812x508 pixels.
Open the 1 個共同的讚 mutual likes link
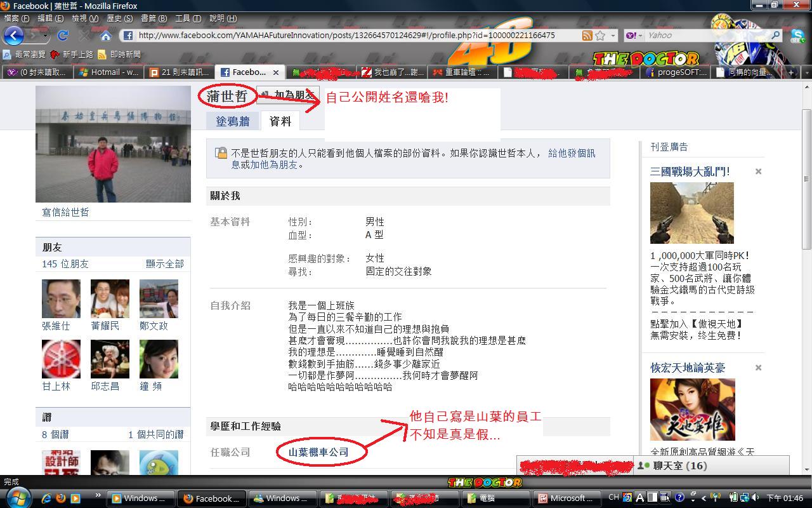click(x=155, y=434)
